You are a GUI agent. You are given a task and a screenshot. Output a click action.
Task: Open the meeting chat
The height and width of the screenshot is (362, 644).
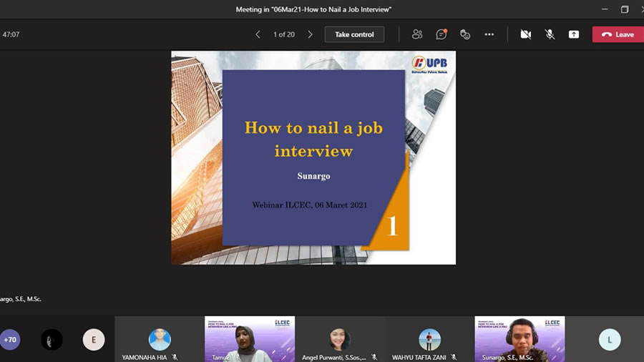coord(441,34)
